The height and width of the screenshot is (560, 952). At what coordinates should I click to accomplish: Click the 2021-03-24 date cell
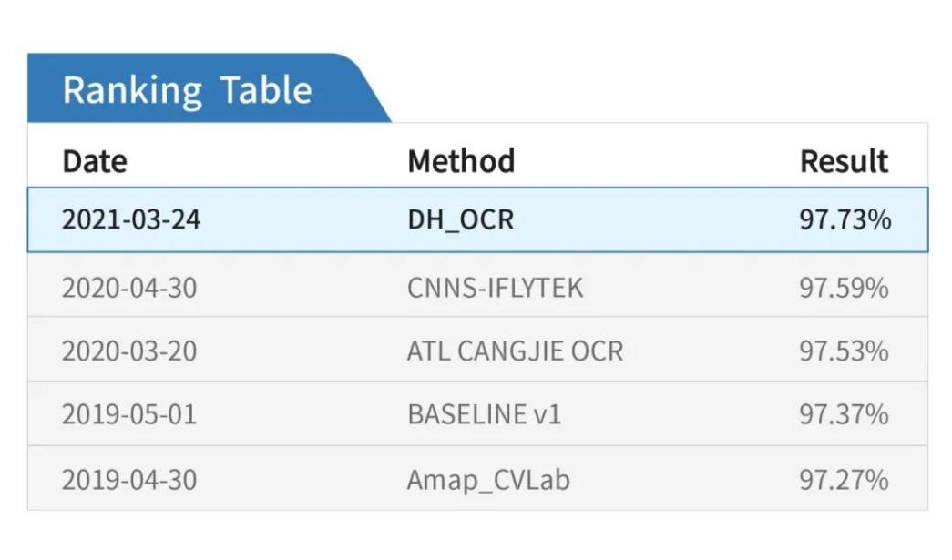tap(128, 219)
